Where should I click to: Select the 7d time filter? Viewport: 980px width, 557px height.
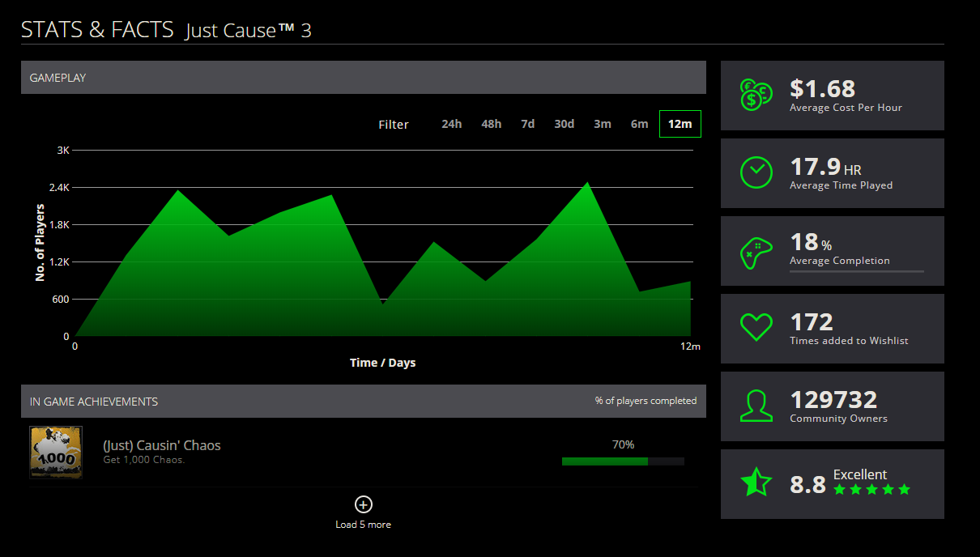(x=527, y=124)
